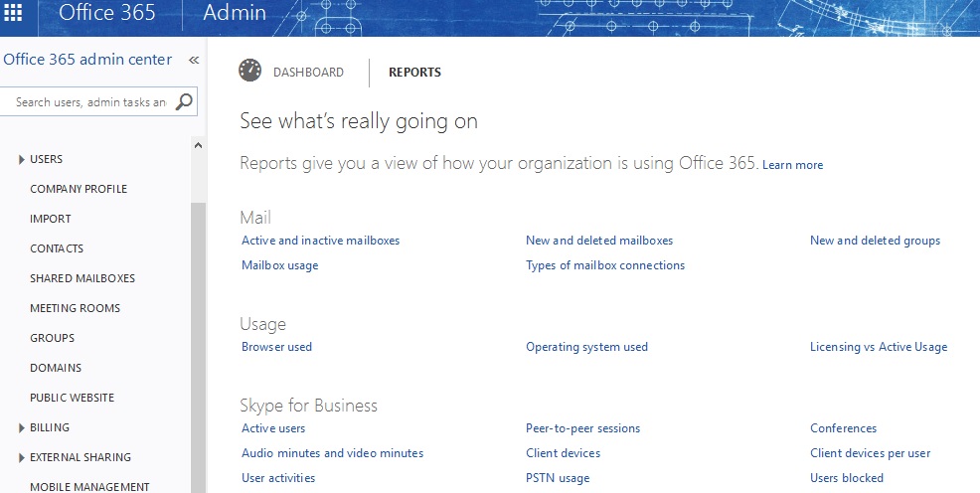Collapse the admin center navigation pane
Screen dimensions: 980x493
[x=194, y=60]
